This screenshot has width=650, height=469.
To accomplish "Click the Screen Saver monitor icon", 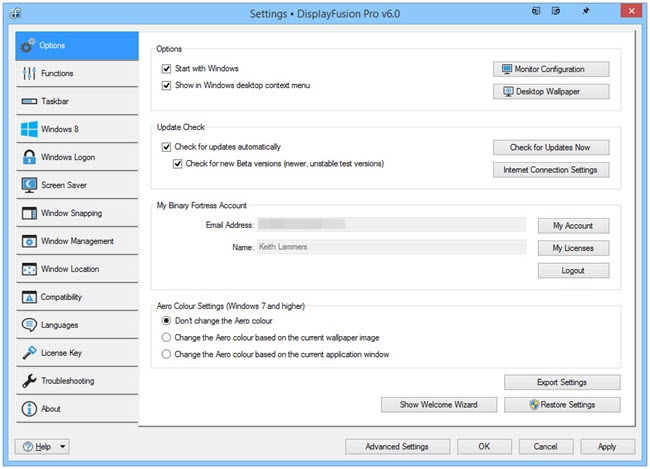I will coord(29,185).
